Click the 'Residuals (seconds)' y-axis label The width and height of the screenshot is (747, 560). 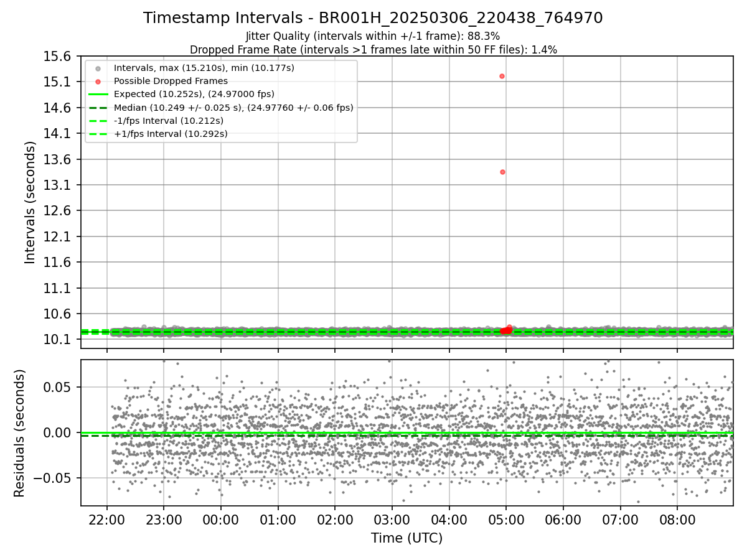19,433
